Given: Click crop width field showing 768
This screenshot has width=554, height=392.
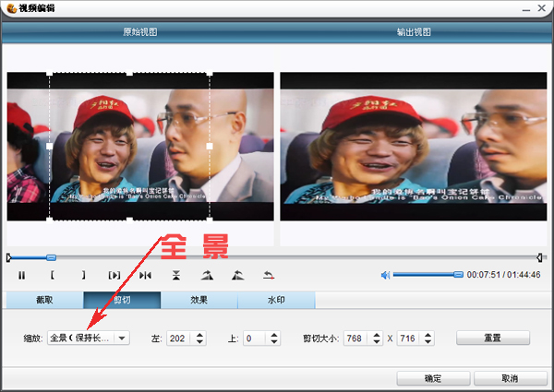Looking at the screenshot, I should 355,339.
